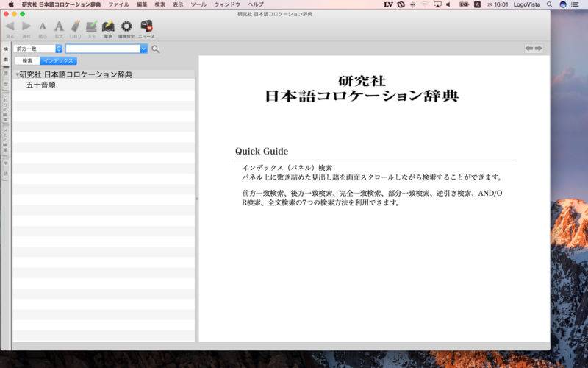This screenshot has width=588, height=368.
Task: Open Notification Center list icon
Action: coord(575,4)
